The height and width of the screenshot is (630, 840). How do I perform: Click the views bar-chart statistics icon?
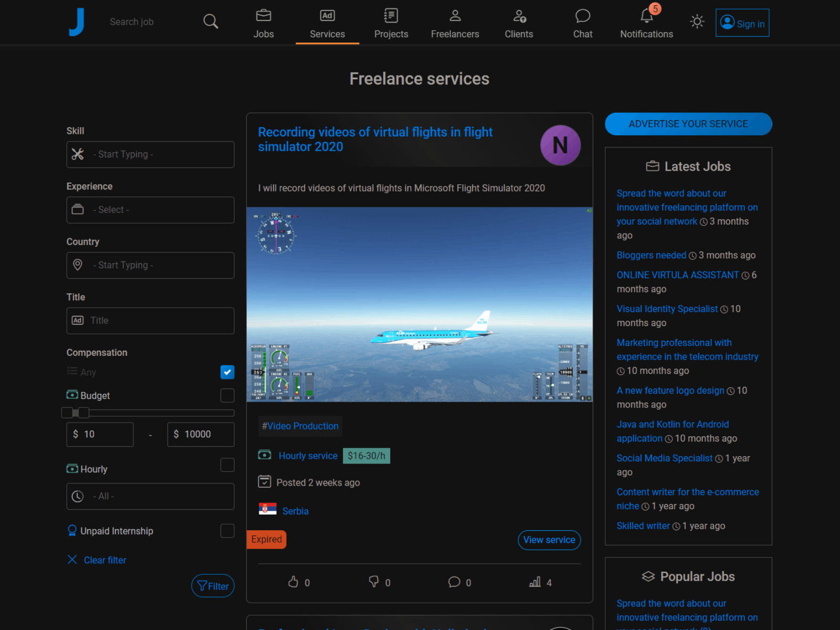click(x=535, y=582)
